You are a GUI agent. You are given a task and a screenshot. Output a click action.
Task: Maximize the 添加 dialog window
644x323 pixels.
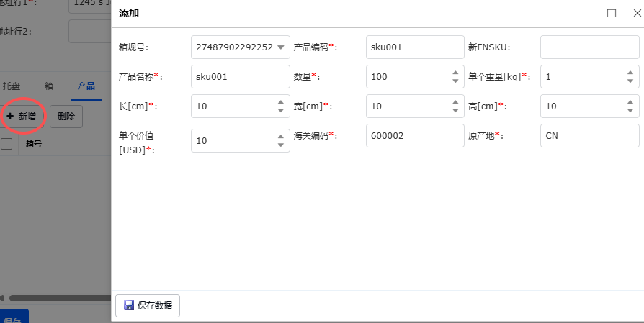coord(612,13)
